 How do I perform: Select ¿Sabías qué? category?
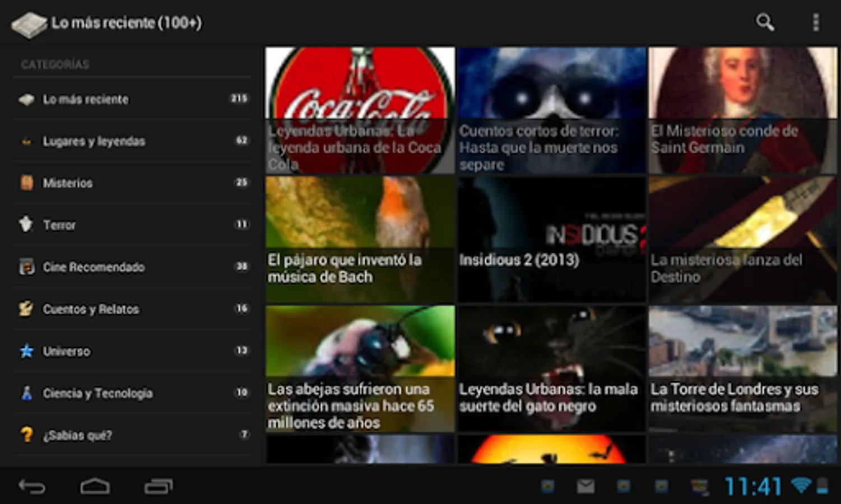pyautogui.click(x=132, y=435)
